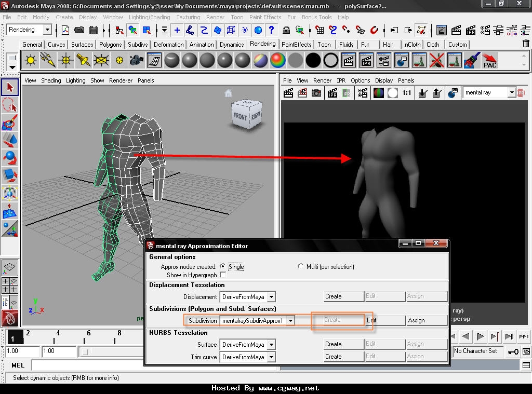Image resolution: width=532 pixels, height=394 pixels.
Task: Pick the Rotate tool sphere icon
Action: (10, 158)
